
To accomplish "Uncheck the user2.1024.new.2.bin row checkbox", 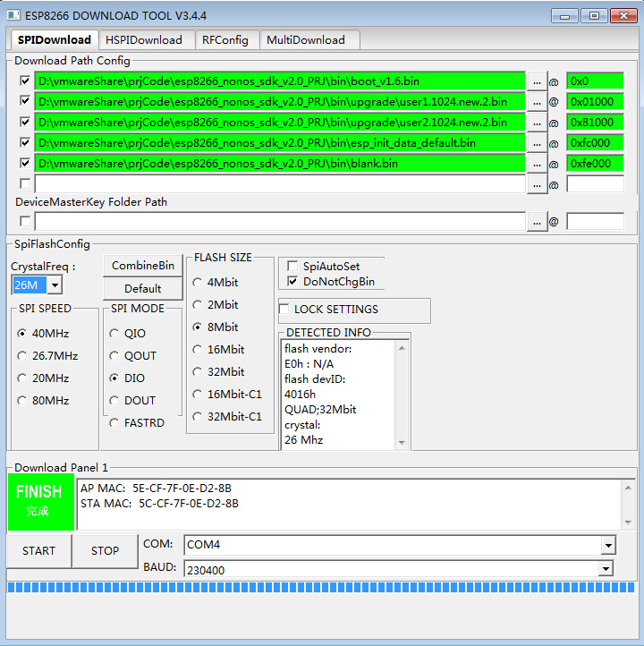I will [x=25, y=122].
